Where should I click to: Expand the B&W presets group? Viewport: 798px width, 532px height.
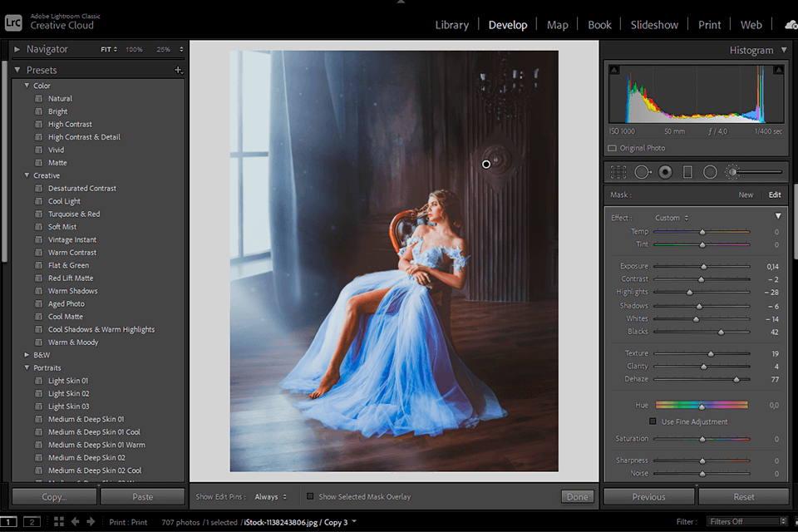(x=27, y=355)
